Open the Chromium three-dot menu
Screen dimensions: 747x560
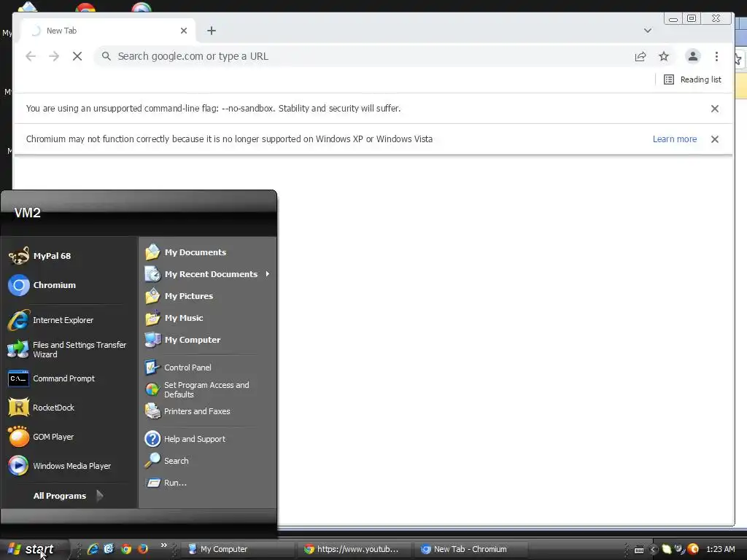point(716,56)
